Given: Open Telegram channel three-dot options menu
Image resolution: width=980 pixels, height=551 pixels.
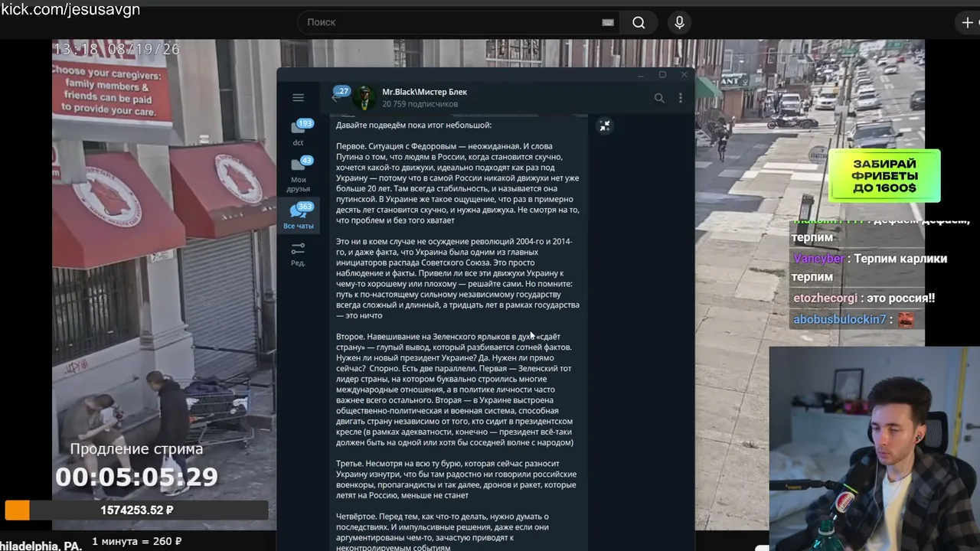Looking at the screenshot, I should tap(680, 98).
